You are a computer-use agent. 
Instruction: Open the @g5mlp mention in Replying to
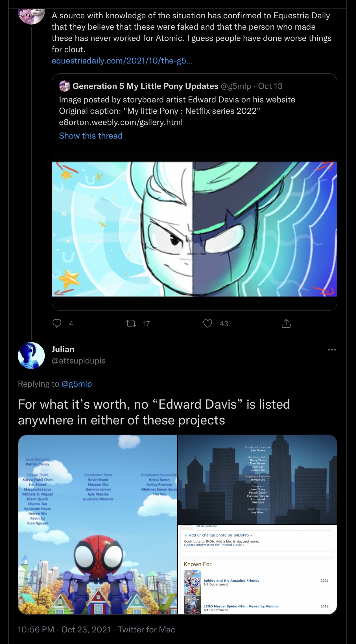77,384
